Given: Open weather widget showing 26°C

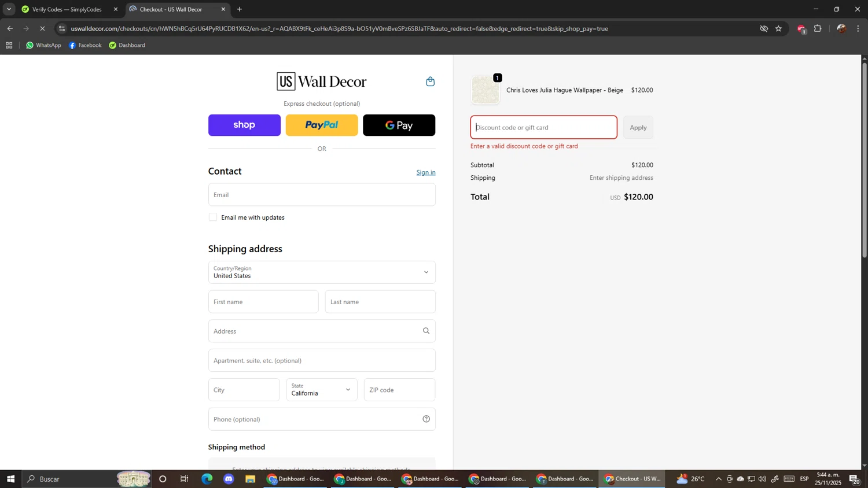Looking at the screenshot, I should (x=690, y=479).
